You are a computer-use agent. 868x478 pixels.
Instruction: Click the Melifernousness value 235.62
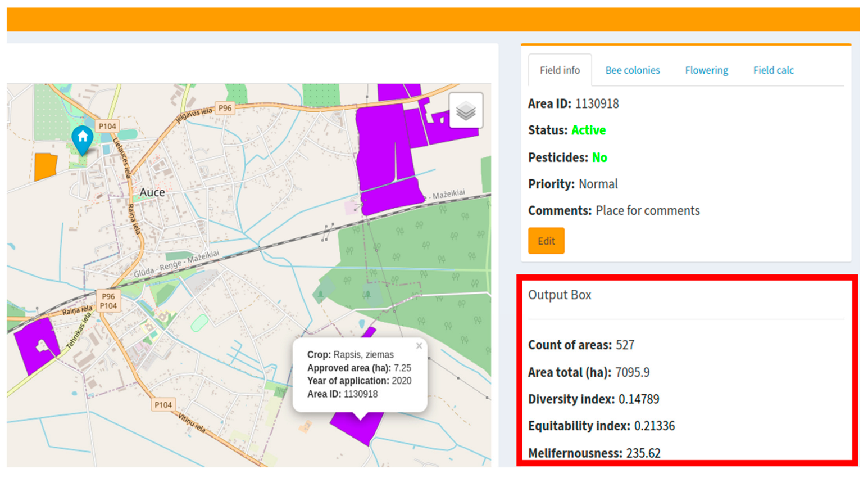coord(643,453)
